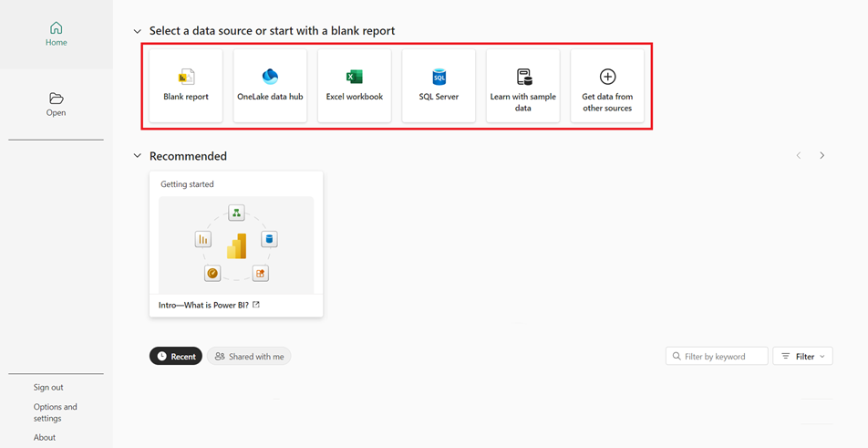Collapse the Recommended section

tap(138, 156)
